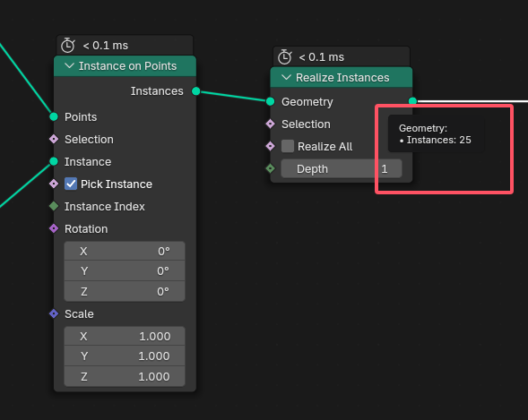The image size is (528, 420).
Task: Click the Rotation Y field
Action: 125,271
